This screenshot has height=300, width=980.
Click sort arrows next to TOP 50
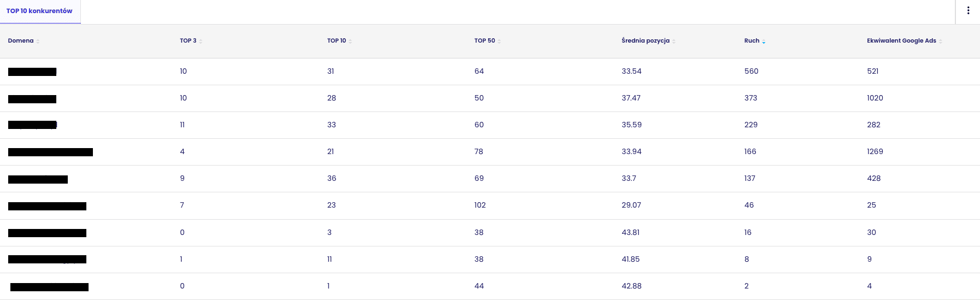coord(500,42)
